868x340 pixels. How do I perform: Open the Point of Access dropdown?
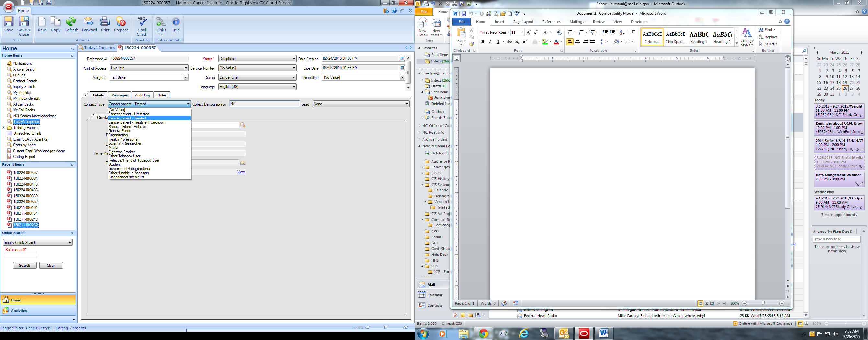149,68
